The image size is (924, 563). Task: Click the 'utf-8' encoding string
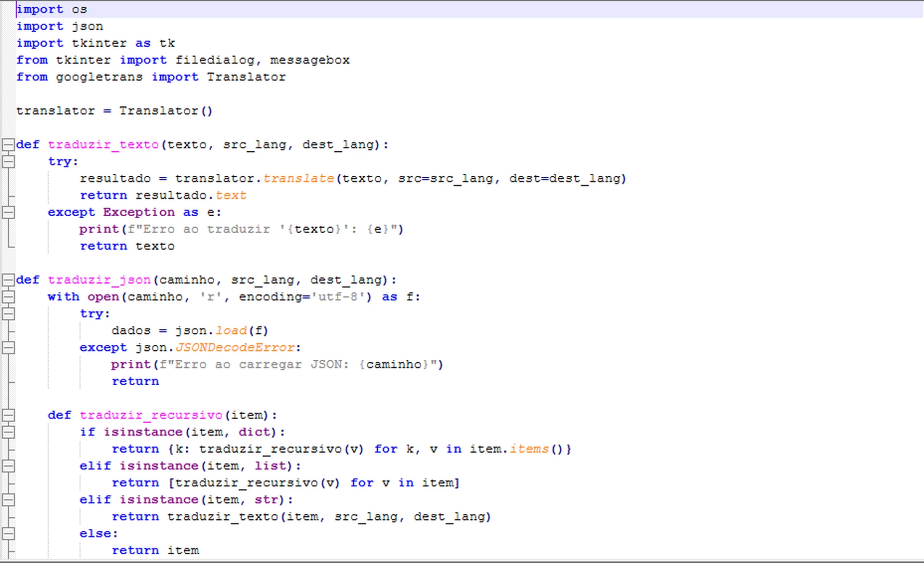coord(338,297)
